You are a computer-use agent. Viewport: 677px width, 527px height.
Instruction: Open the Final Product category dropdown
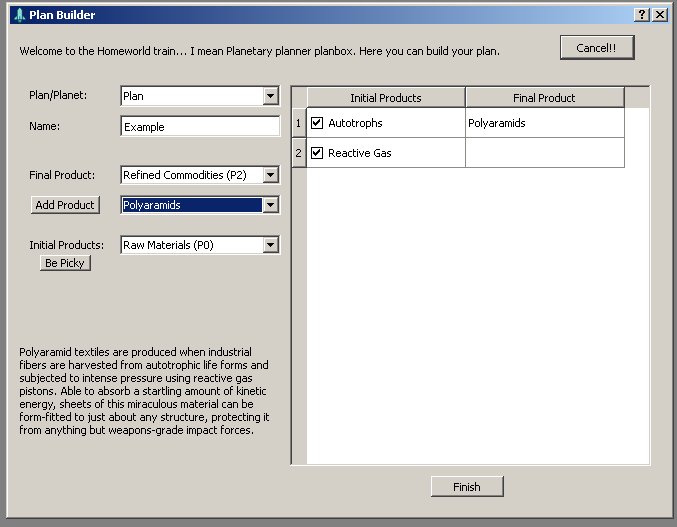click(x=270, y=175)
